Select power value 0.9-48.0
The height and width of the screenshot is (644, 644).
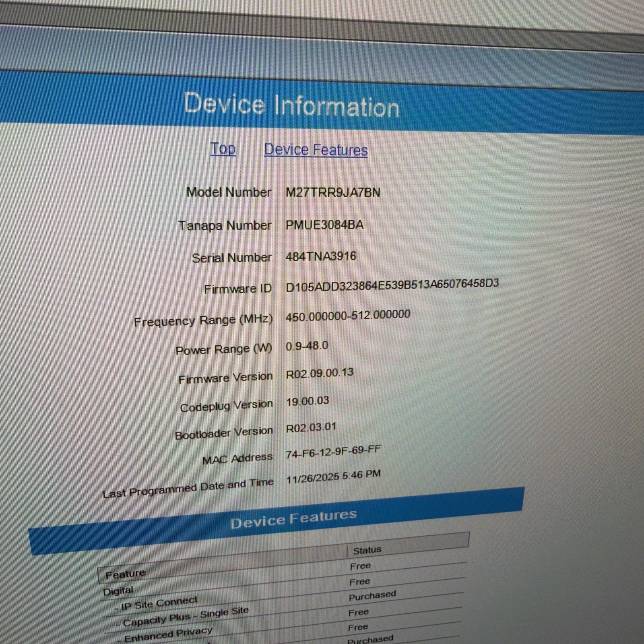pyautogui.click(x=307, y=346)
